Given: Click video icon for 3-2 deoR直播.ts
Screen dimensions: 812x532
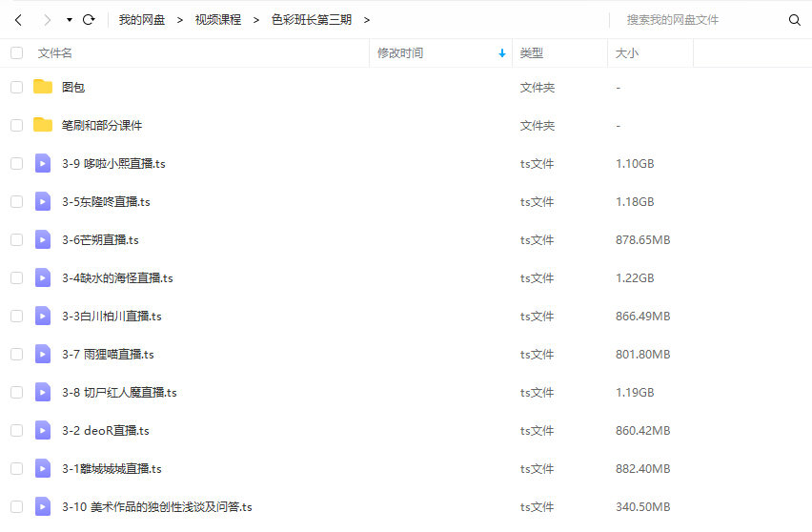Looking at the screenshot, I should coord(43,430).
